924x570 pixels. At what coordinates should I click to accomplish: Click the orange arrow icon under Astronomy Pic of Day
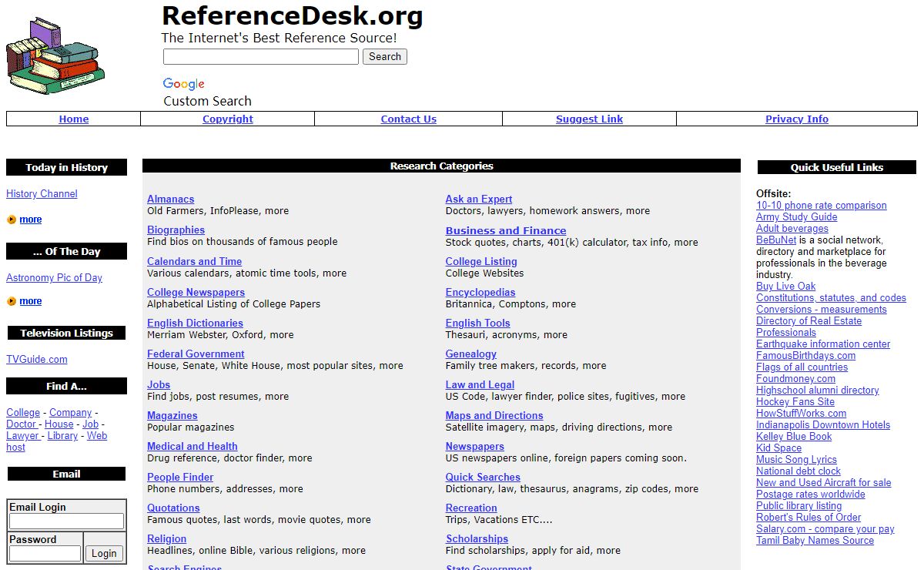pos(12,301)
